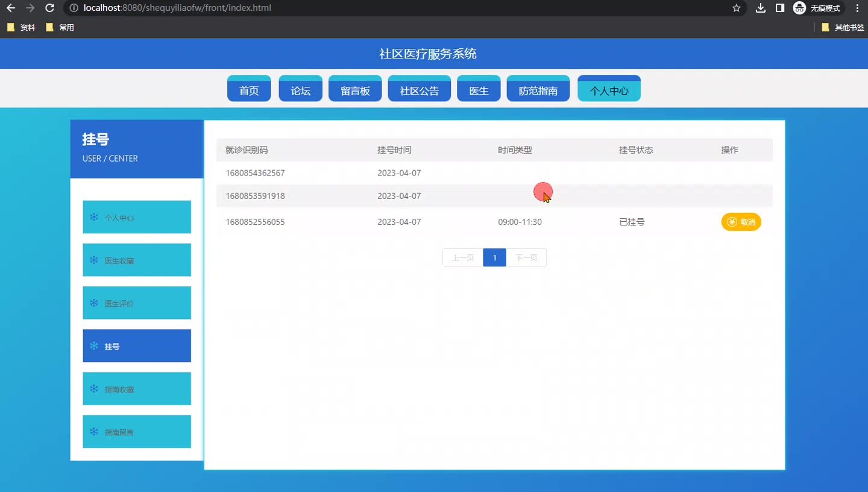This screenshot has width=868, height=492.
Task: Cancel the 已挂号 registration with 取消
Action: coord(741,222)
